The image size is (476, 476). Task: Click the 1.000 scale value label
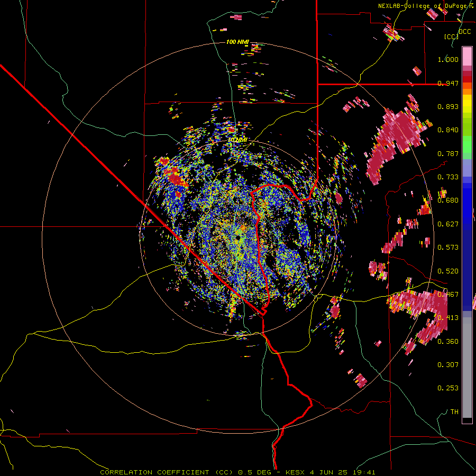pyautogui.click(x=448, y=59)
